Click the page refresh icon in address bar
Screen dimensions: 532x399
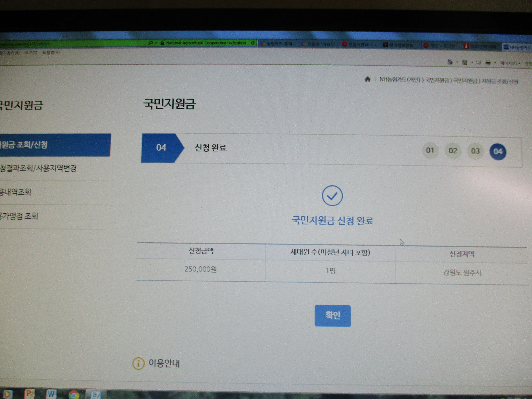pos(253,43)
